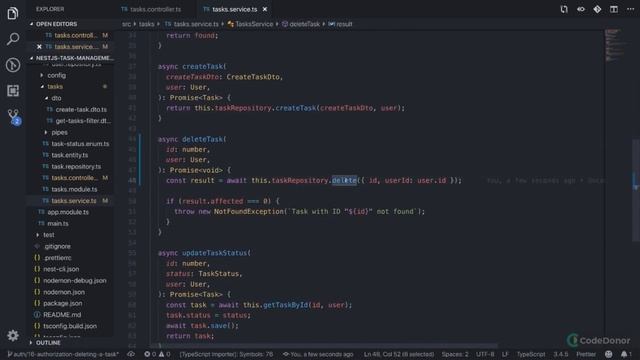
Task: Open More Actions ellipsis in editor toolbar
Action: pos(630,9)
